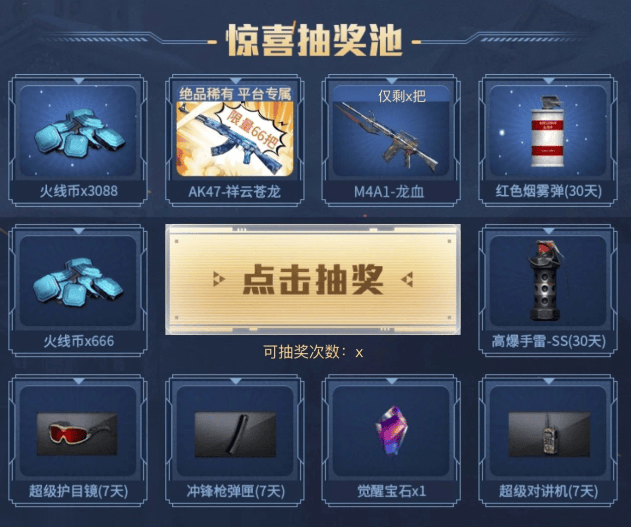Screen dimensions: 631x527
Task: Click the submachine gun magazine icon
Action: point(235,434)
